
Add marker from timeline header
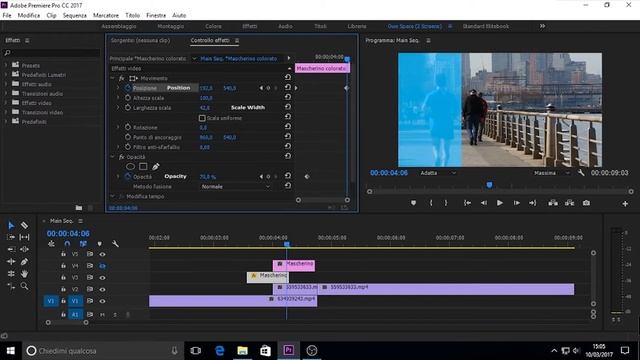coord(100,244)
